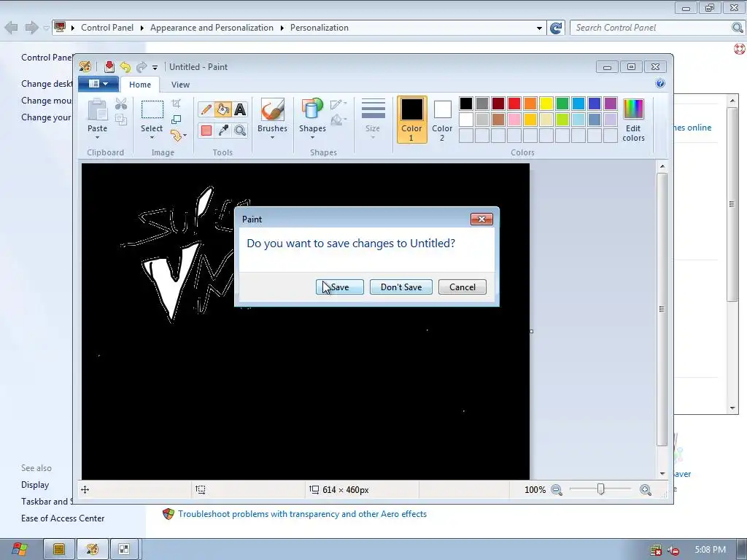Expand the Shapes dropdown arrow
747x560 pixels.
tap(312, 138)
